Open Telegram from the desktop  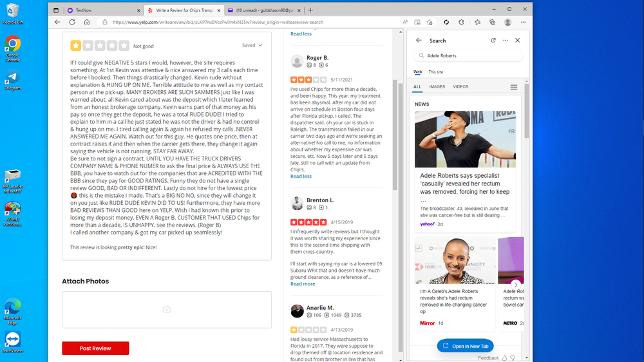click(x=12, y=79)
